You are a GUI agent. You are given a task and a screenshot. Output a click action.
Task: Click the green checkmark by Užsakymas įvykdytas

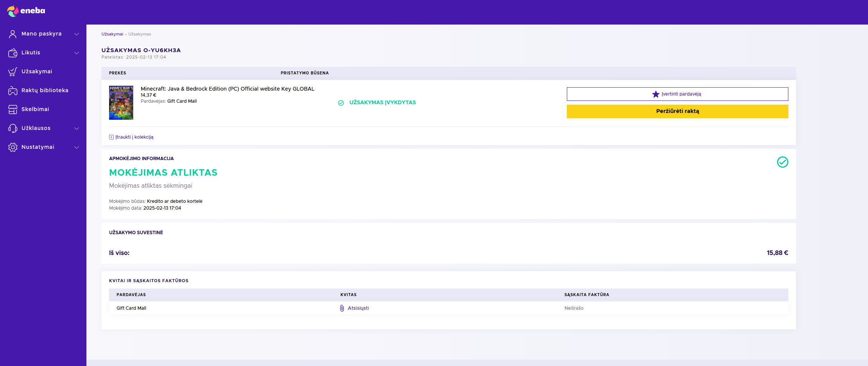341,103
